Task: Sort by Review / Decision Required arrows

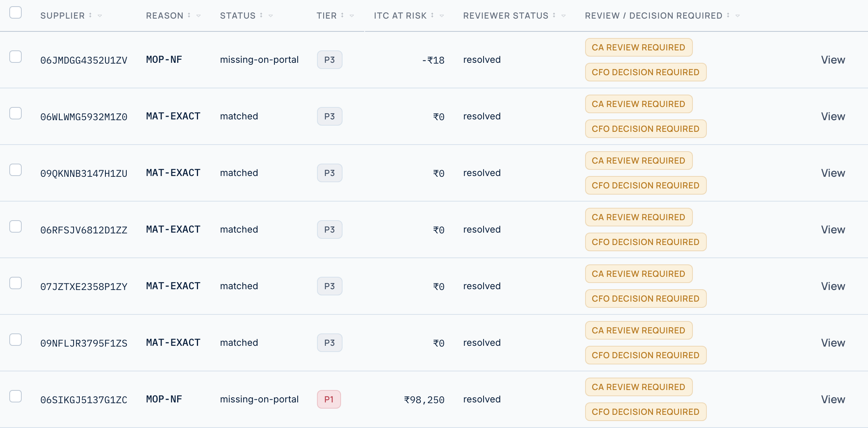Action: [728, 15]
